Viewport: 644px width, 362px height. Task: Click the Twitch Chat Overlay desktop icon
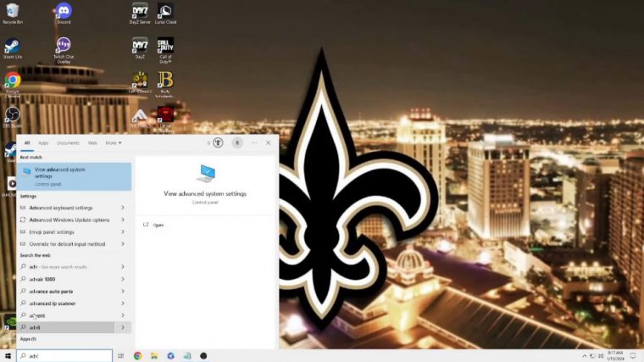[63, 46]
